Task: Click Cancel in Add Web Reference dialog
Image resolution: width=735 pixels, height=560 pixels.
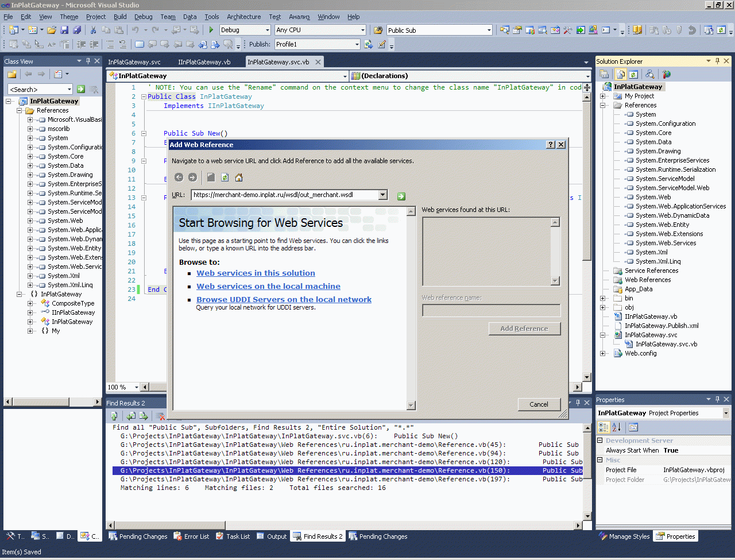Action: [x=539, y=404]
